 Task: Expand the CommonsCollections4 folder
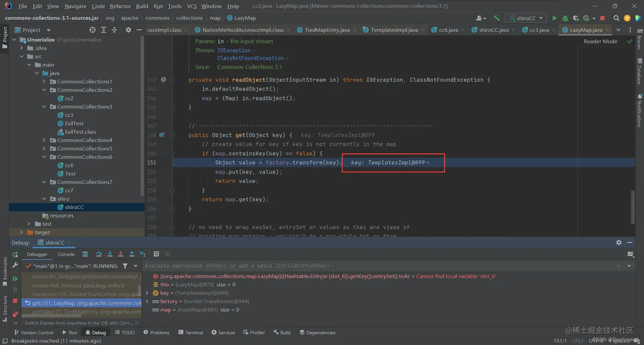click(x=44, y=140)
